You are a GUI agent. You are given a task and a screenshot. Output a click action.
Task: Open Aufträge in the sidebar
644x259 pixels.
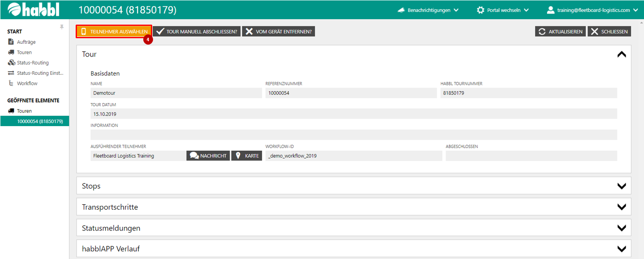point(26,42)
